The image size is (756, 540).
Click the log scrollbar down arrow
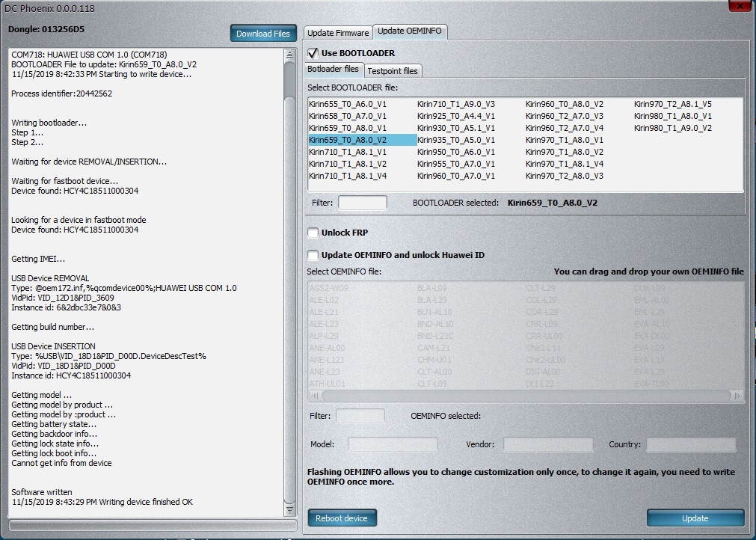tap(290, 510)
